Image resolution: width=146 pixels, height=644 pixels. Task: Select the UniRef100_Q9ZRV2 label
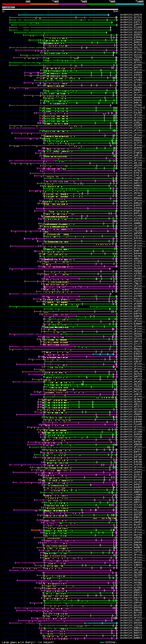pos(131,35)
